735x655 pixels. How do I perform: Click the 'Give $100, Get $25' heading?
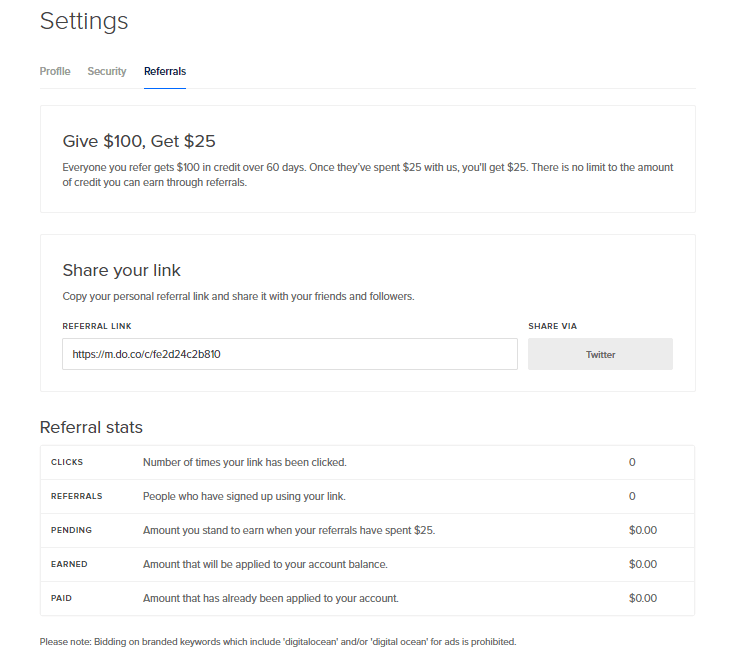coord(139,141)
